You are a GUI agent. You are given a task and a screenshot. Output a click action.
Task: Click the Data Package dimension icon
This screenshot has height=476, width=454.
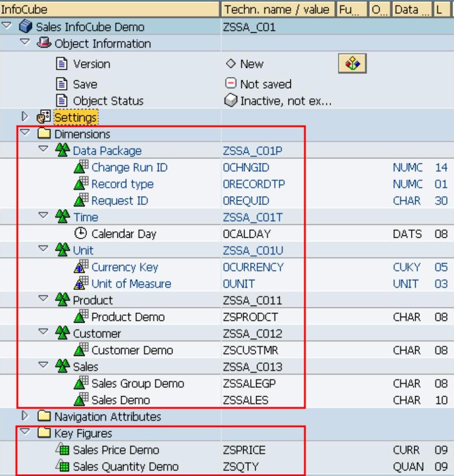tap(63, 150)
